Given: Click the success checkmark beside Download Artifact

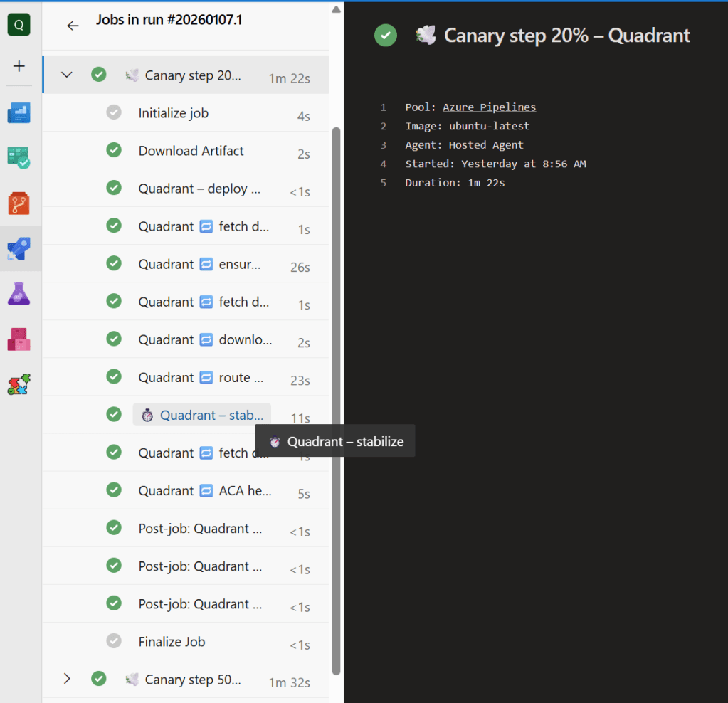Looking at the screenshot, I should [114, 150].
